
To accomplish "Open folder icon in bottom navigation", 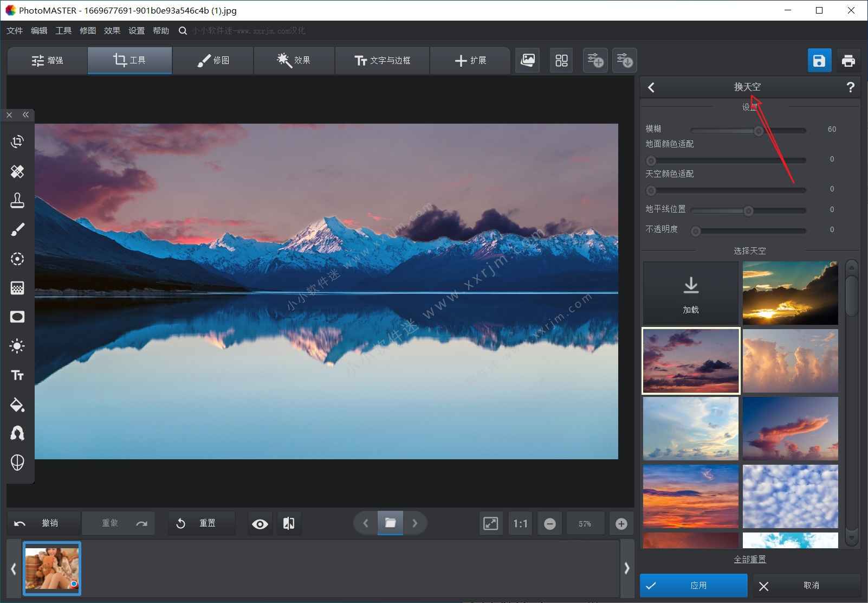I will pyautogui.click(x=390, y=523).
